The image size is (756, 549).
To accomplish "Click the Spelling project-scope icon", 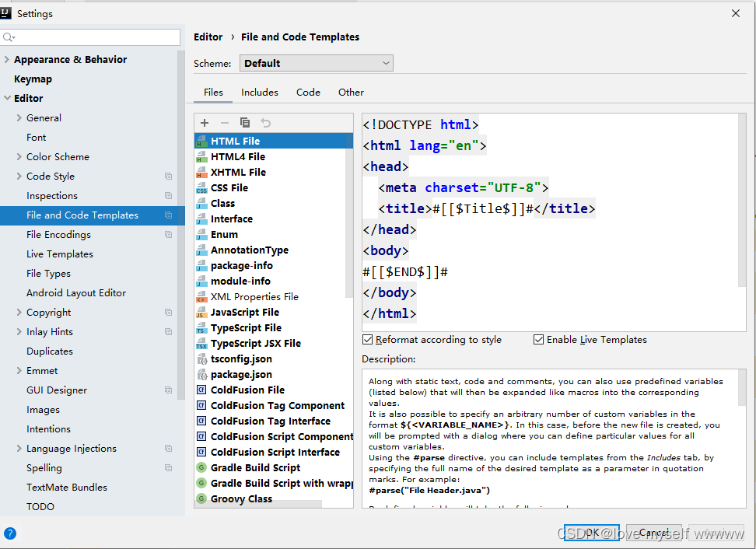I will [168, 467].
